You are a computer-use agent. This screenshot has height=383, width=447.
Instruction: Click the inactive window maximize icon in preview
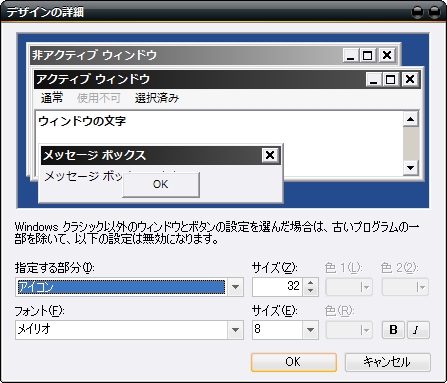[367, 55]
